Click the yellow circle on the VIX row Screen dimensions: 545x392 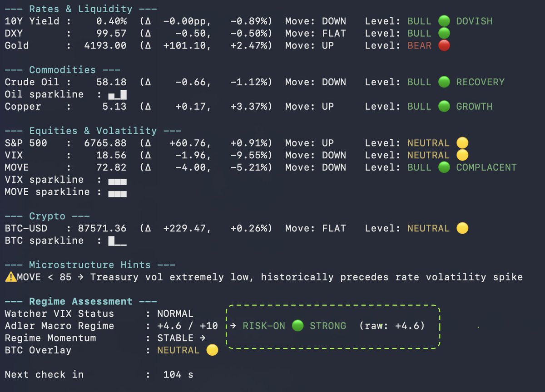pyautogui.click(x=462, y=155)
